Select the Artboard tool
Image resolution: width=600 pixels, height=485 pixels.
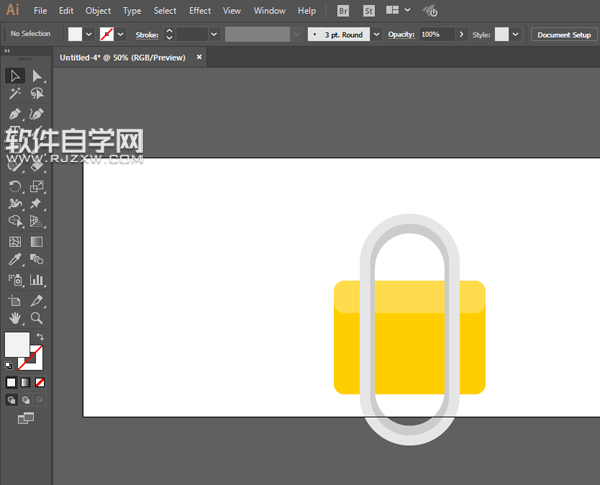pos(15,301)
